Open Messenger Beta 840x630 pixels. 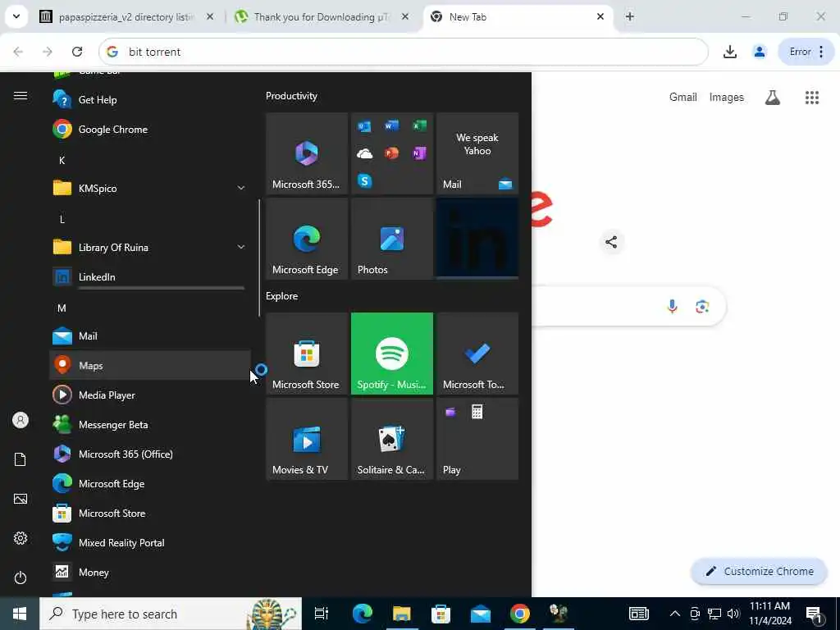pyautogui.click(x=150, y=424)
